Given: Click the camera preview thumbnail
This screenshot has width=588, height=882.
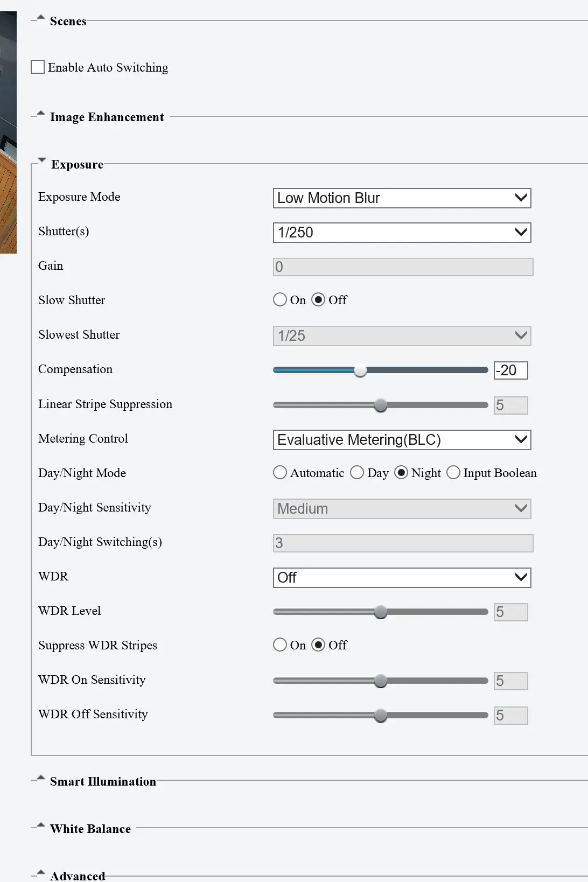Looking at the screenshot, I should (8, 132).
